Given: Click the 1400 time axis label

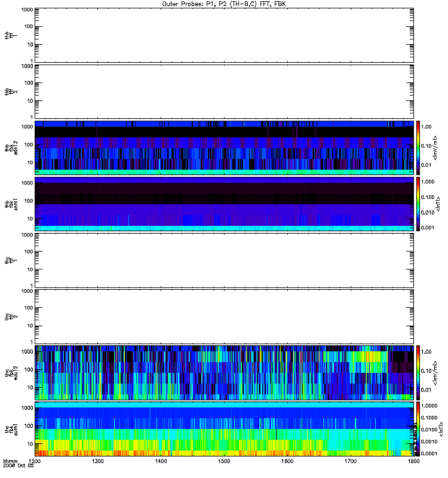Looking at the screenshot, I should [x=161, y=461].
